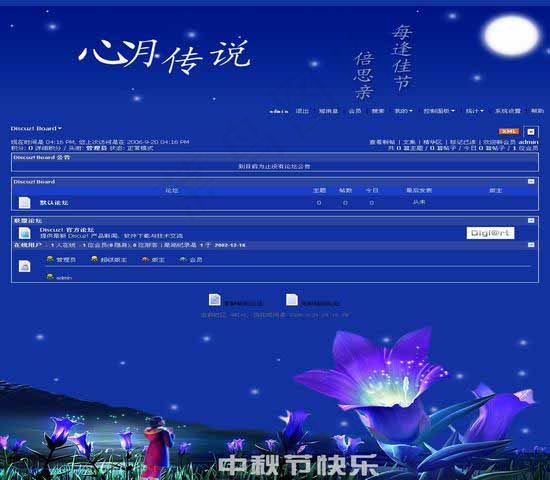Click the super moderator legend icon
550x480 pixels.
(94, 259)
